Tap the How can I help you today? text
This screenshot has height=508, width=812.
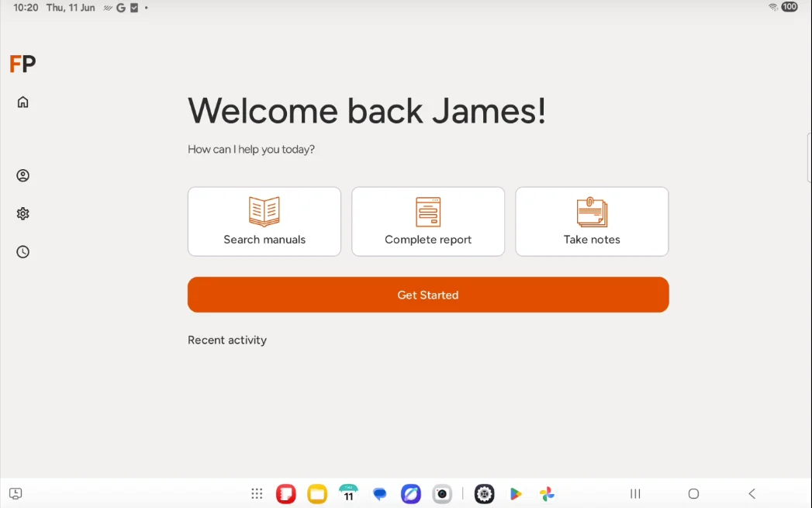click(x=251, y=150)
